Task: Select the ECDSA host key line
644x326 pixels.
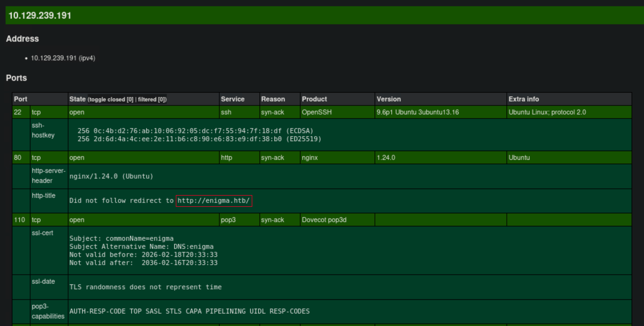Action: pyautogui.click(x=195, y=131)
